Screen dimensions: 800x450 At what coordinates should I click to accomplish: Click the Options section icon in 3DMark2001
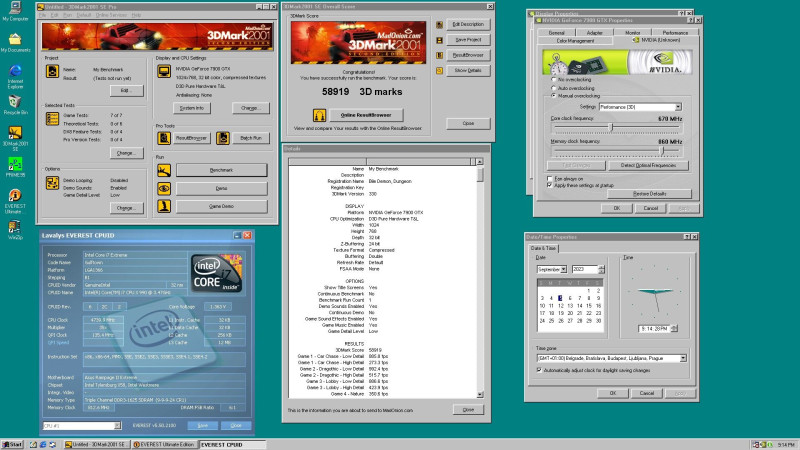coord(53,183)
